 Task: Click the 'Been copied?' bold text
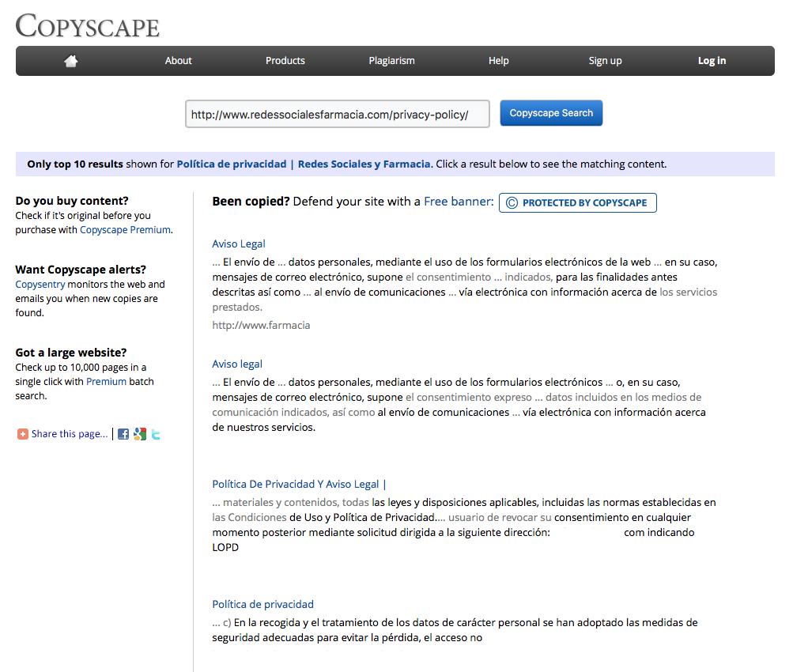(x=251, y=202)
